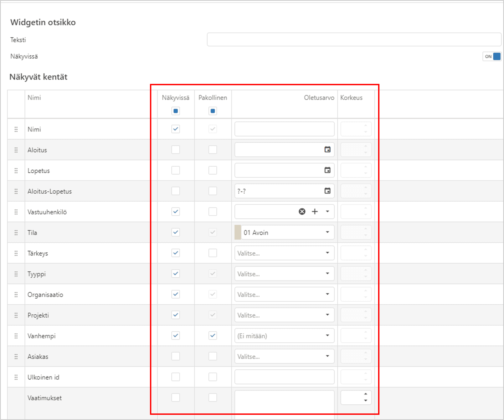Grab the drag handle of the Organisaatio row

pos(16,295)
